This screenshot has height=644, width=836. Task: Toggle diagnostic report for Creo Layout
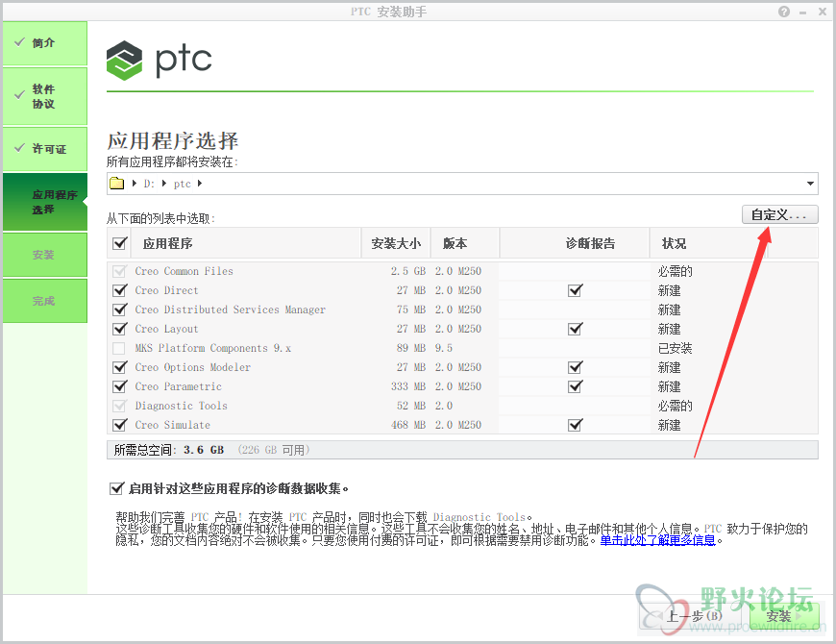[x=576, y=329]
